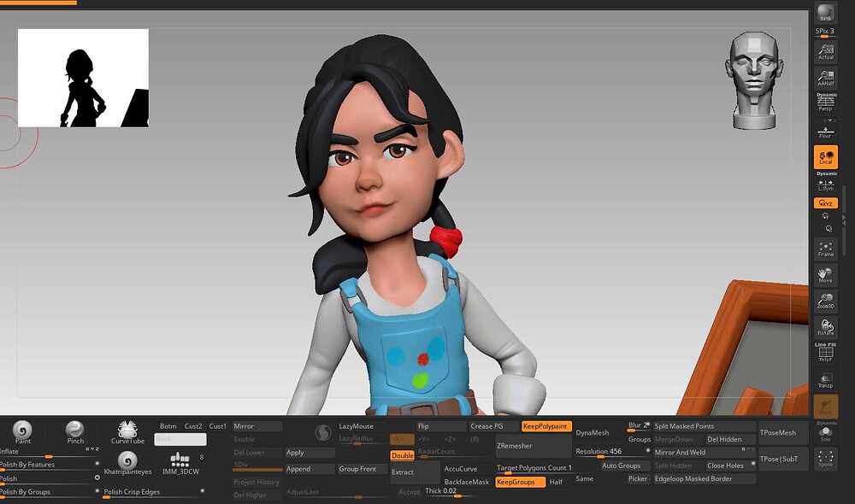Select the Zoom3D icon
Screen dimensions: 855x504
point(826,302)
